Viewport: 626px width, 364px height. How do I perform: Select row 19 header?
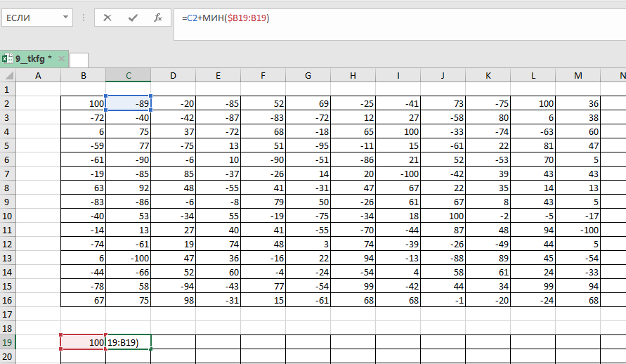[x=7, y=342]
